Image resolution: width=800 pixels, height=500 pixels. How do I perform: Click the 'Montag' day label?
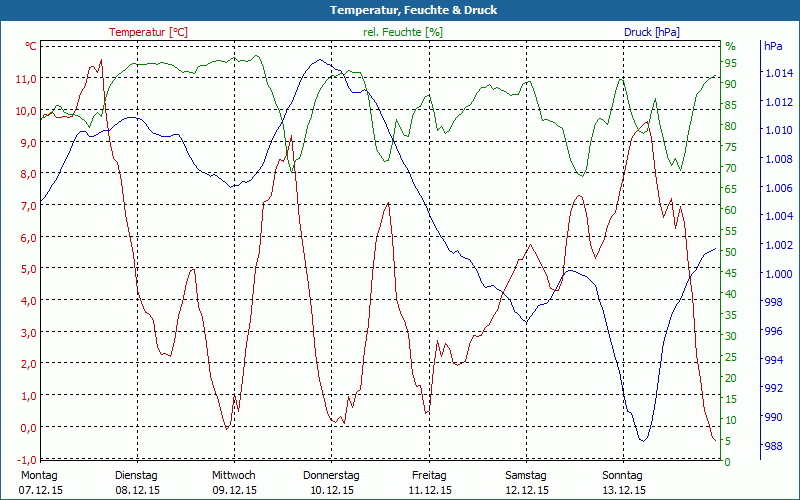(39, 475)
